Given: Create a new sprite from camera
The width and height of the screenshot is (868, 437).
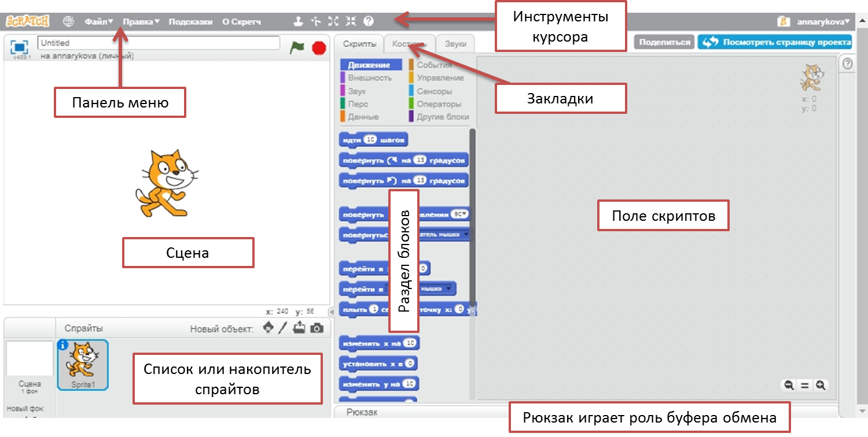Looking at the screenshot, I should click(317, 328).
